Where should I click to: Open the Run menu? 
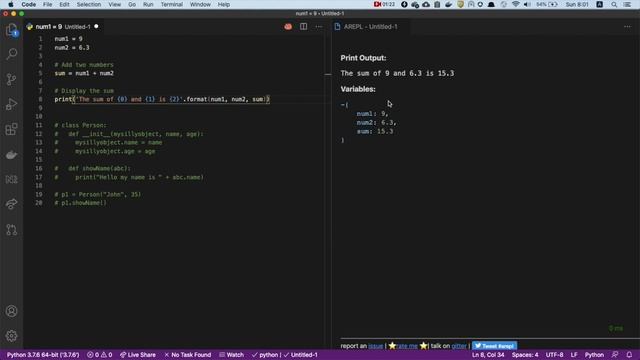148,4
